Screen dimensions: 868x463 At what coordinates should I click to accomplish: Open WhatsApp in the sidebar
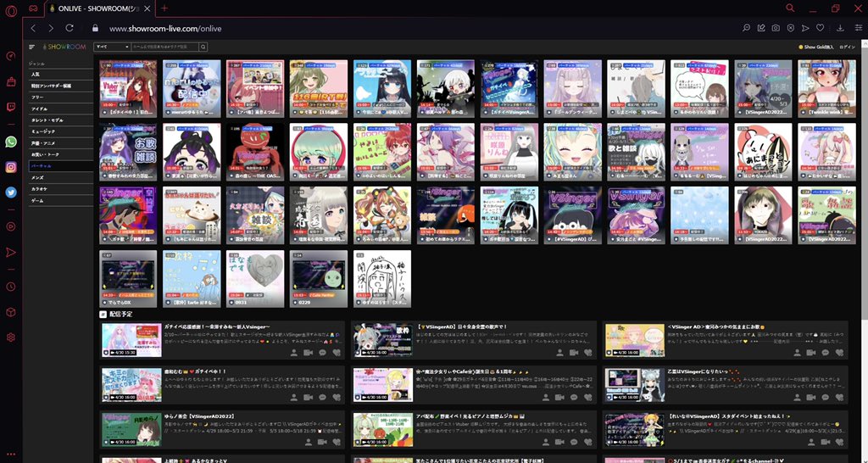point(10,142)
